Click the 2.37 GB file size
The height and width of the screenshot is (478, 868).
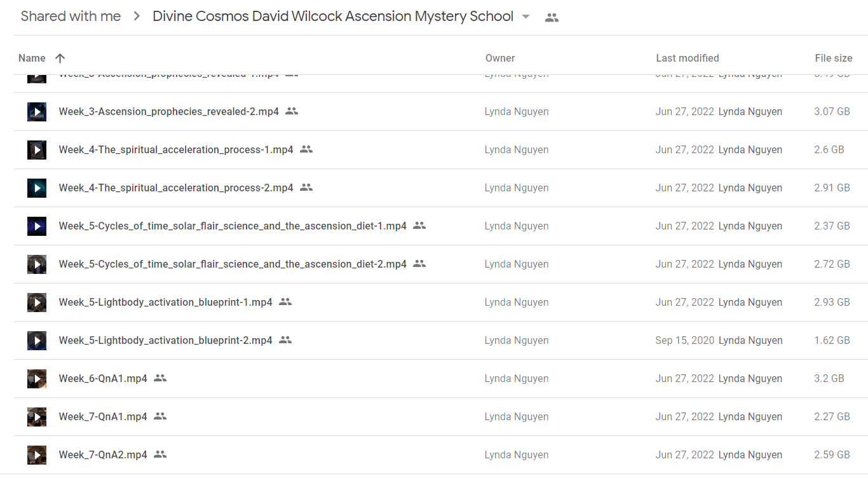(x=832, y=226)
